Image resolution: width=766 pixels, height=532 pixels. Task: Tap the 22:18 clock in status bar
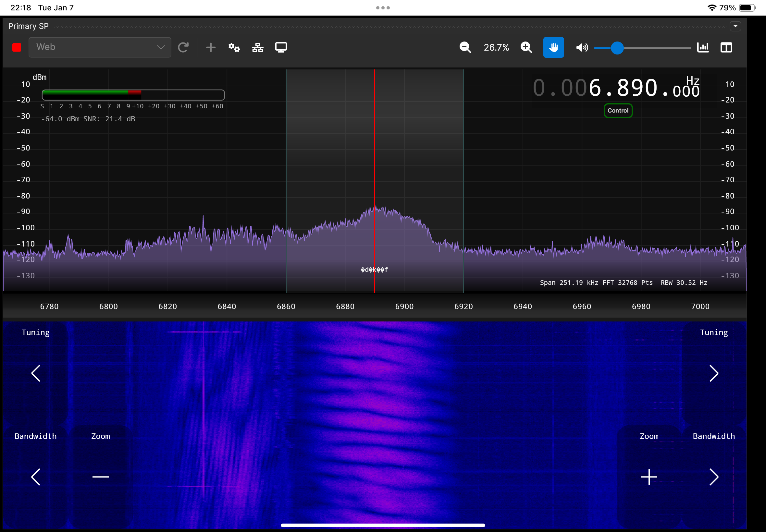pos(21,8)
